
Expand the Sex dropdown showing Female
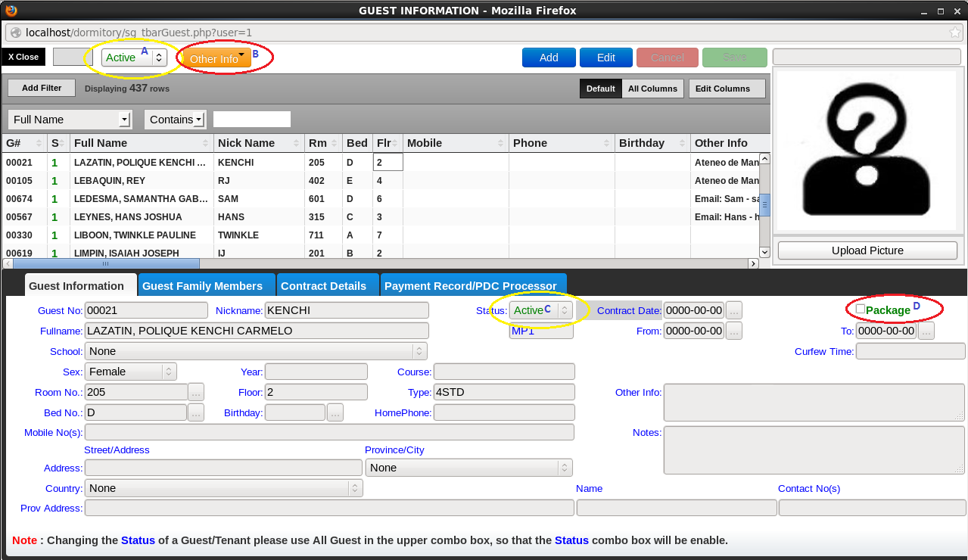pos(130,372)
